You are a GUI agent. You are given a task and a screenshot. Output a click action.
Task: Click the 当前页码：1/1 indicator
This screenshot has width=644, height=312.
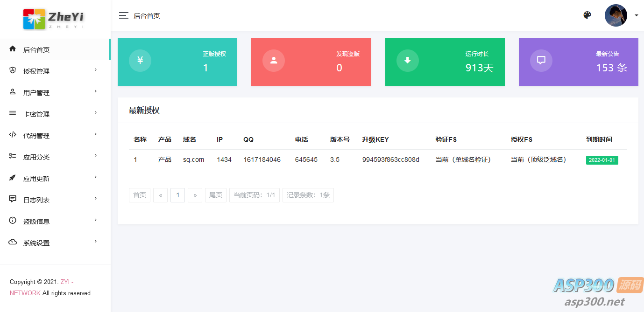[255, 195]
